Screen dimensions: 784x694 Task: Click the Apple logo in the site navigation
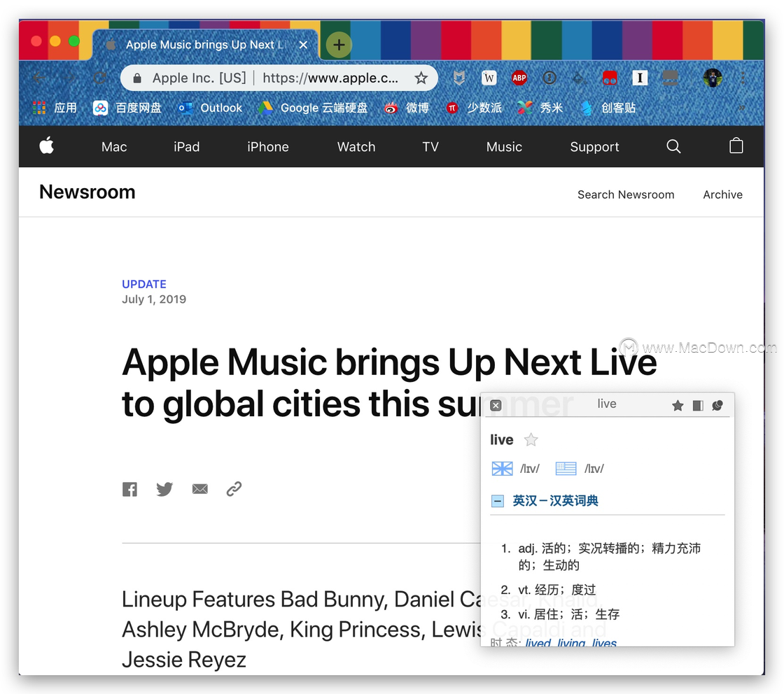[x=46, y=146]
